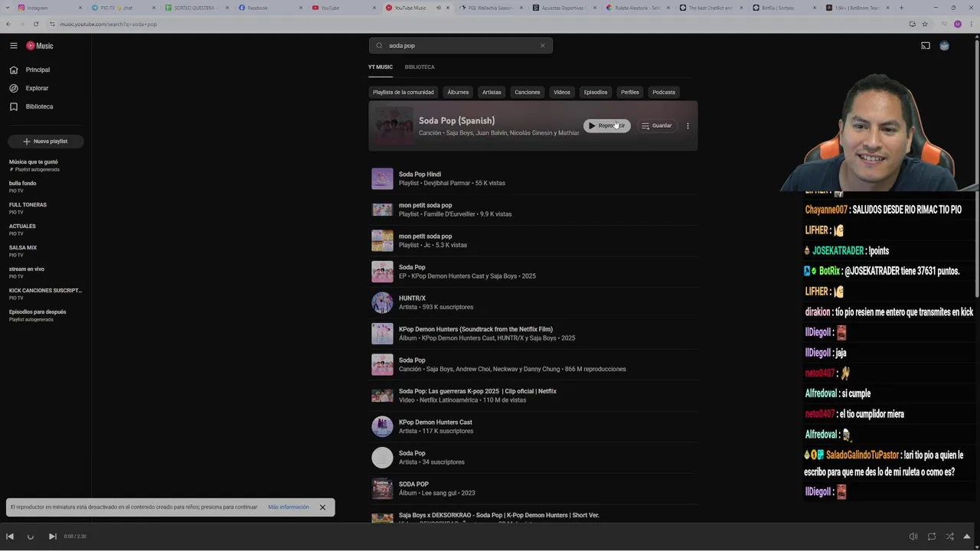Dismiss the miniplayer notification

click(x=322, y=507)
